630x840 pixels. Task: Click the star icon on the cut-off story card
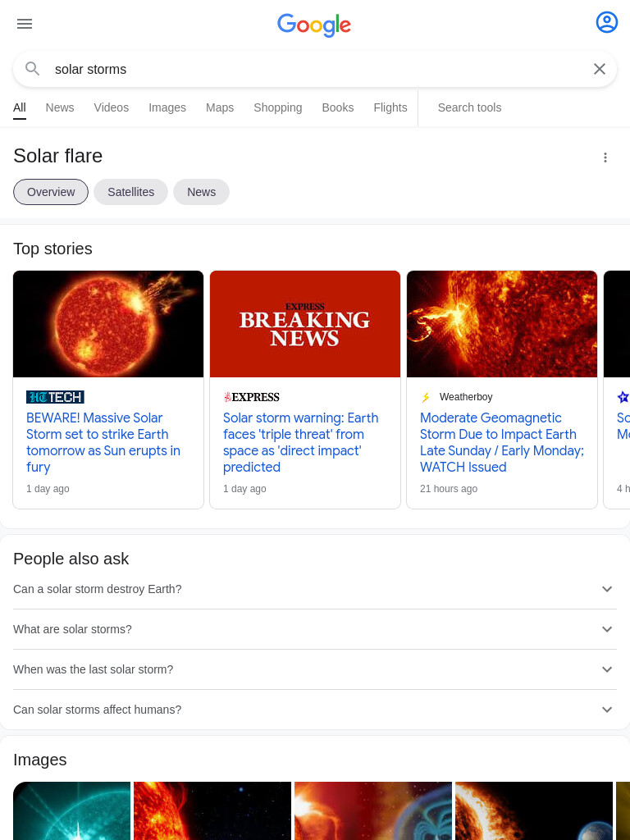pos(623,397)
